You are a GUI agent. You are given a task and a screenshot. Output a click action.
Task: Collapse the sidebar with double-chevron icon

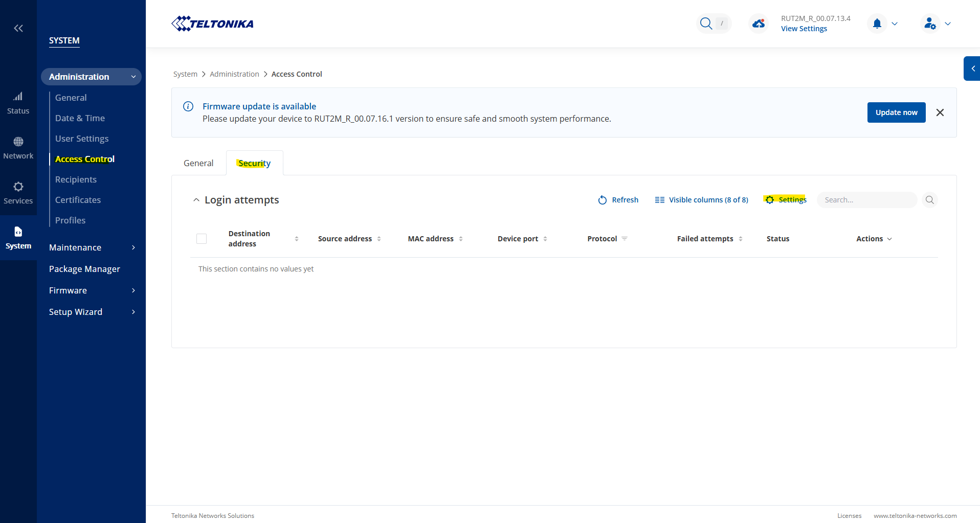[18, 28]
